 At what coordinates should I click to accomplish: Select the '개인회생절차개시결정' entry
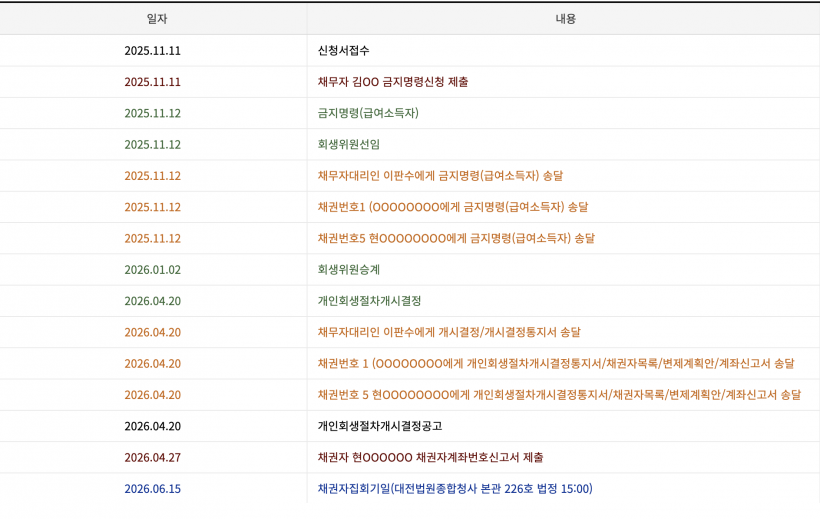click(369, 301)
